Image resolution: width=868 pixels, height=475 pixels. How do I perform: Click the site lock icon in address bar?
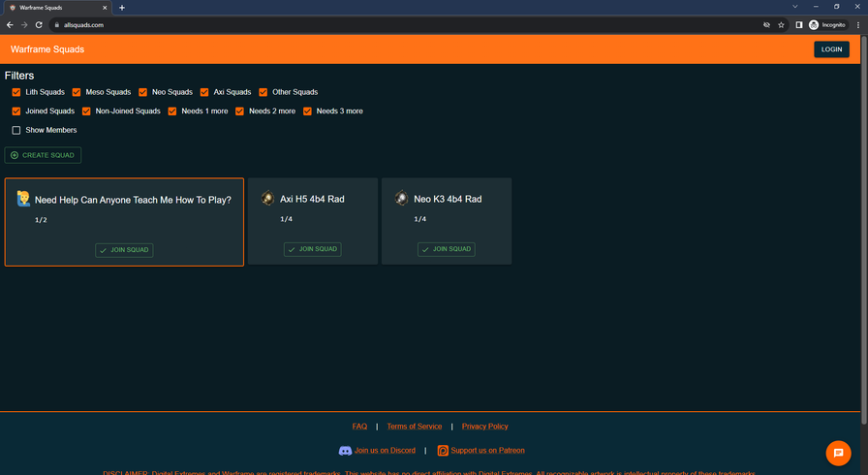coord(56,25)
